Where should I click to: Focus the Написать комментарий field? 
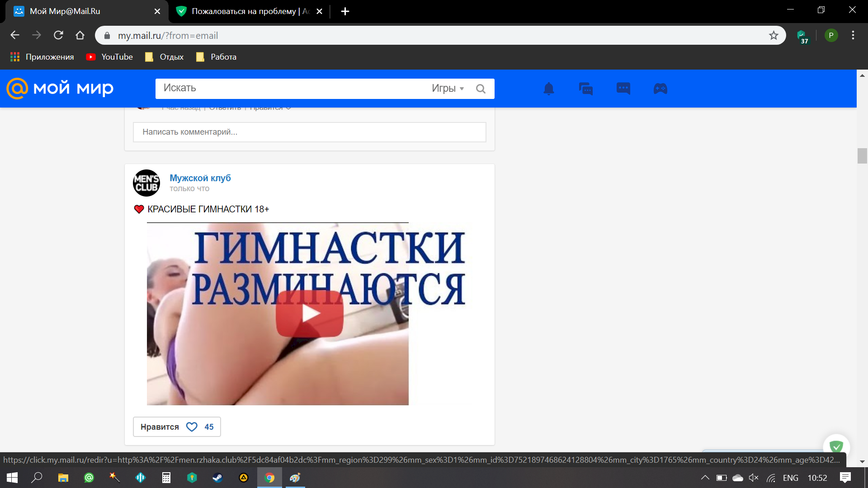pyautogui.click(x=310, y=132)
